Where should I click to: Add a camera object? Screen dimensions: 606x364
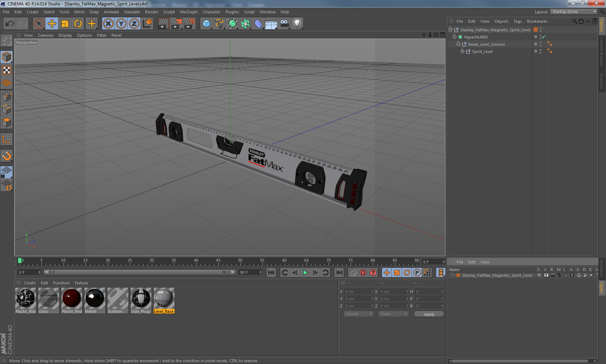(284, 24)
